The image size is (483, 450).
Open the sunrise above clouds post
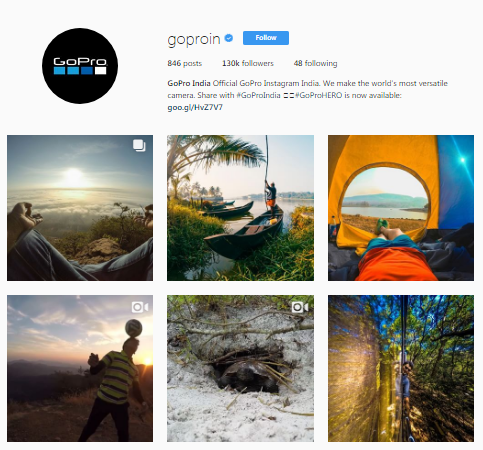[80, 208]
